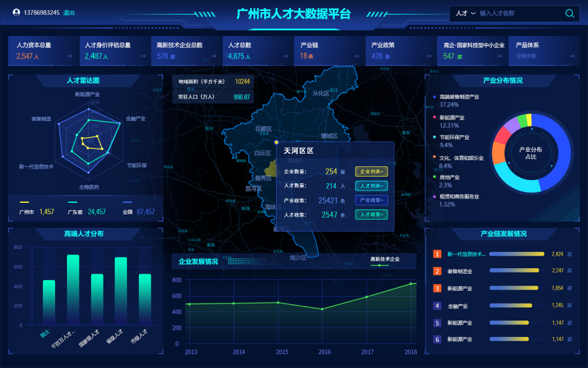Click the 企业发展情况 panel title

tap(198, 261)
